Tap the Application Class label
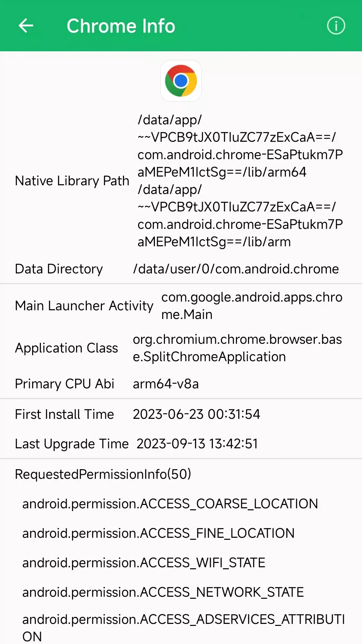The width and height of the screenshot is (362, 644). pos(66,348)
